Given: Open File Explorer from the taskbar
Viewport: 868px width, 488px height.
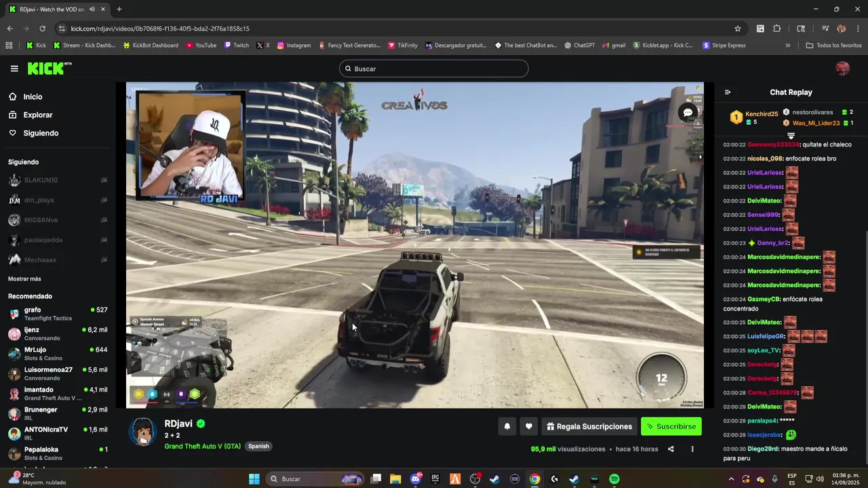Looking at the screenshot, I should point(395,479).
